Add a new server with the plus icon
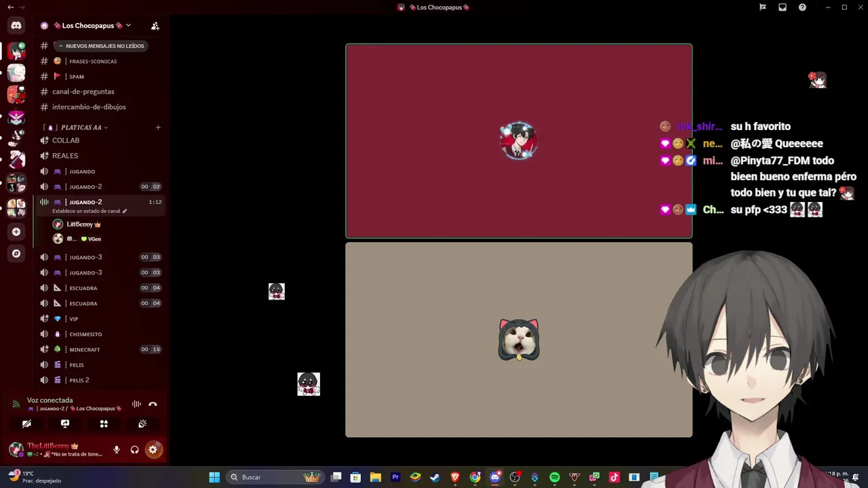Viewport: 868px width, 488px height. (x=16, y=232)
